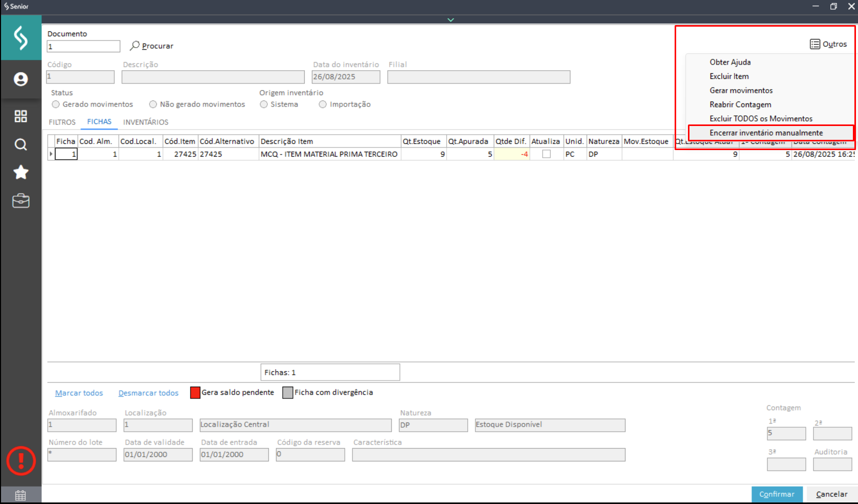858x504 pixels.
Task: Click the Data de validade field
Action: click(158, 454)
